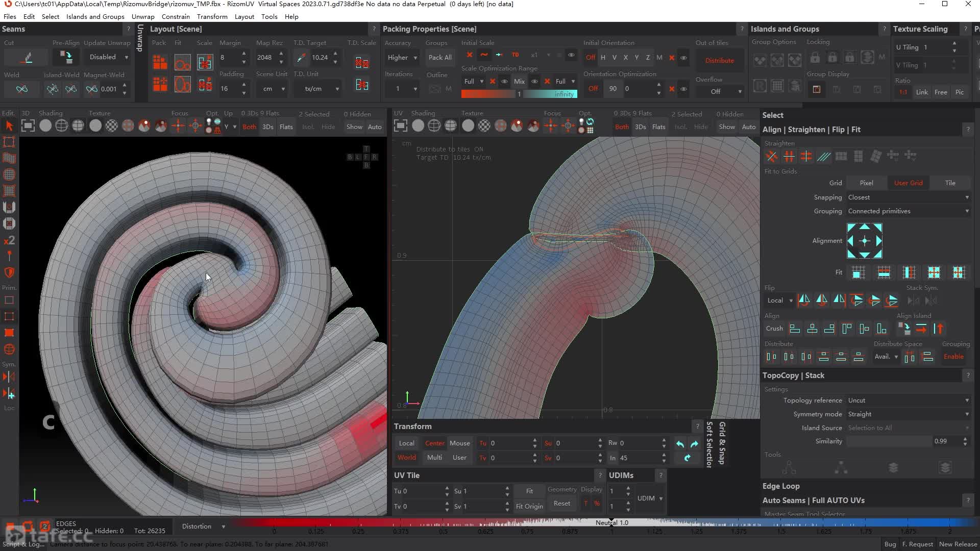Click the top Pack icon in Layout
Image resolution: width=980 pixels, height=551 pixels.
point(160,62)
